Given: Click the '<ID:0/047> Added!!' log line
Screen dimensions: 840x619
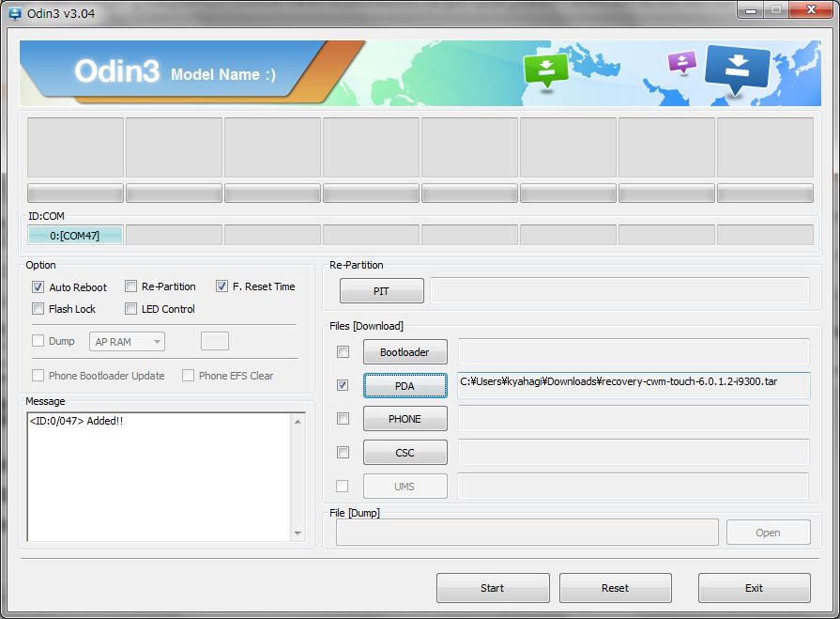Looking at the screenshot, I should point(76,421).
